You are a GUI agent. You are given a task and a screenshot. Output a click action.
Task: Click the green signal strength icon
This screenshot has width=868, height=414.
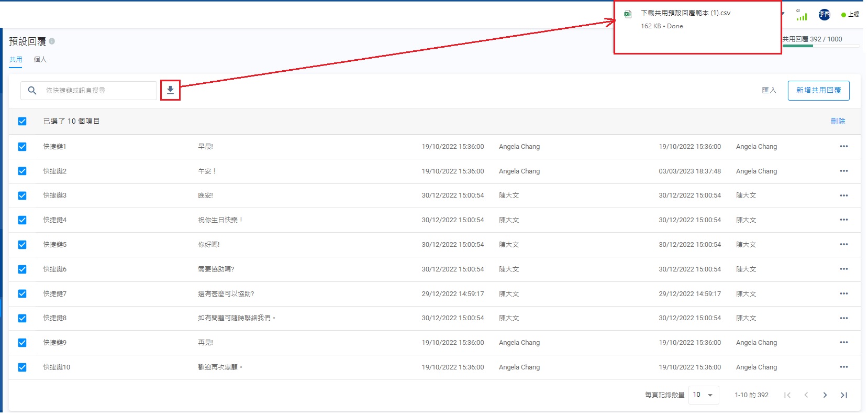[x=802, y=16]
